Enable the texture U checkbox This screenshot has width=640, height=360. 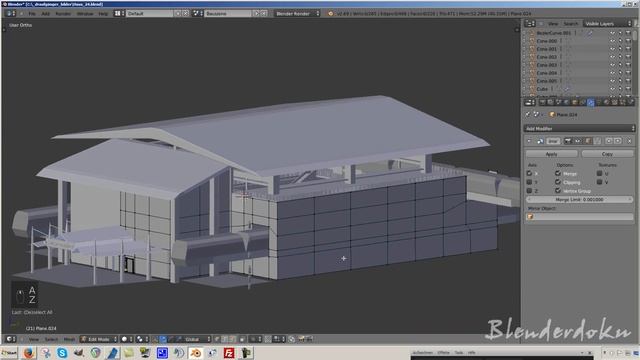(x=600, y=173)
